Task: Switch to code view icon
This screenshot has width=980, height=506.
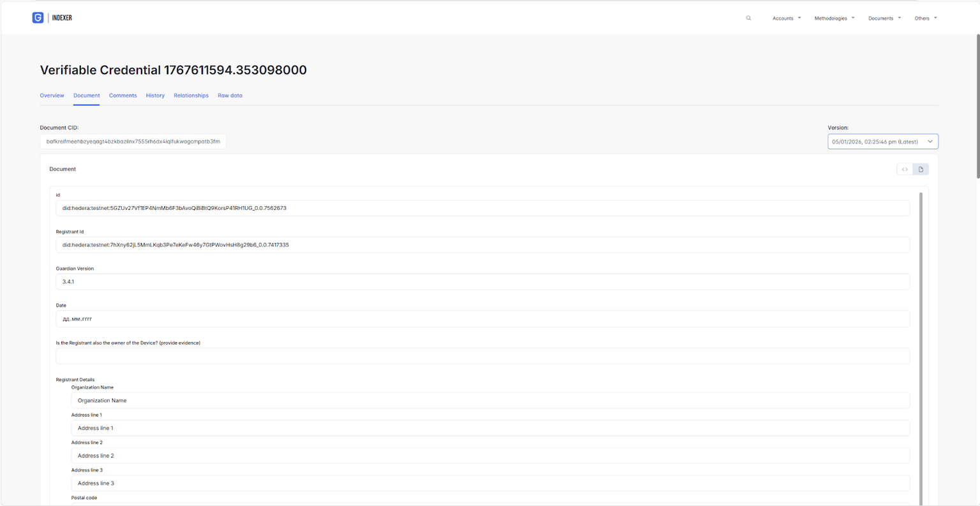Action: coord(905,169)
